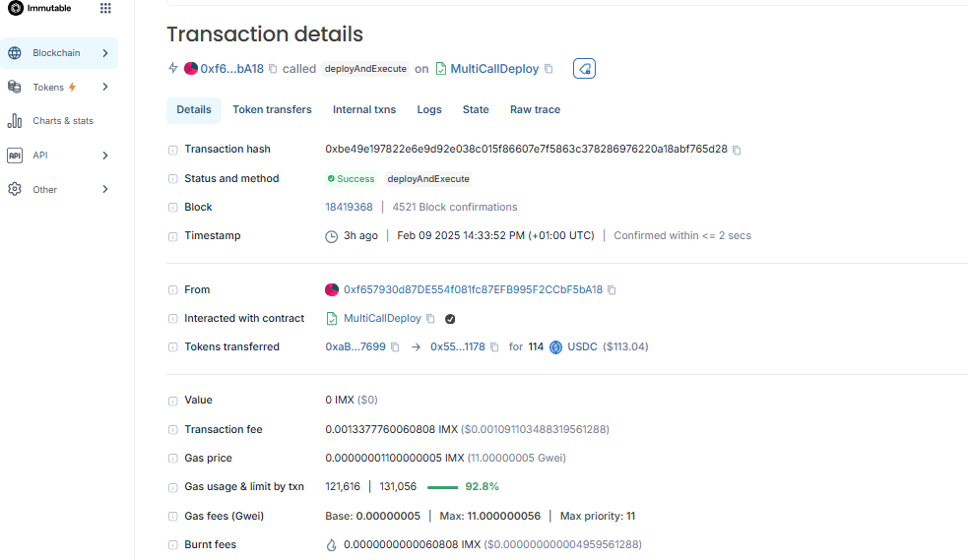Image resolution: width=968 pixels, height=560 pixels.
Task: Expand the Tokens sidebar menu chevron
Action: 105,87
